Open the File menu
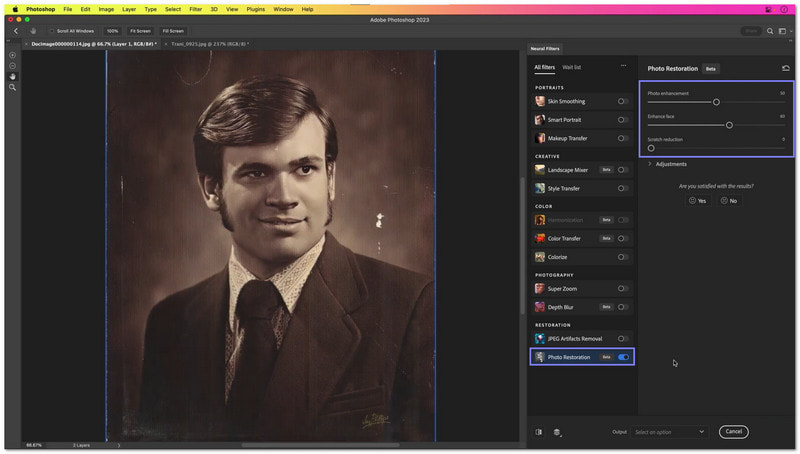The height and width of the screenshot is (454, 800). click(x=67, y=9)
